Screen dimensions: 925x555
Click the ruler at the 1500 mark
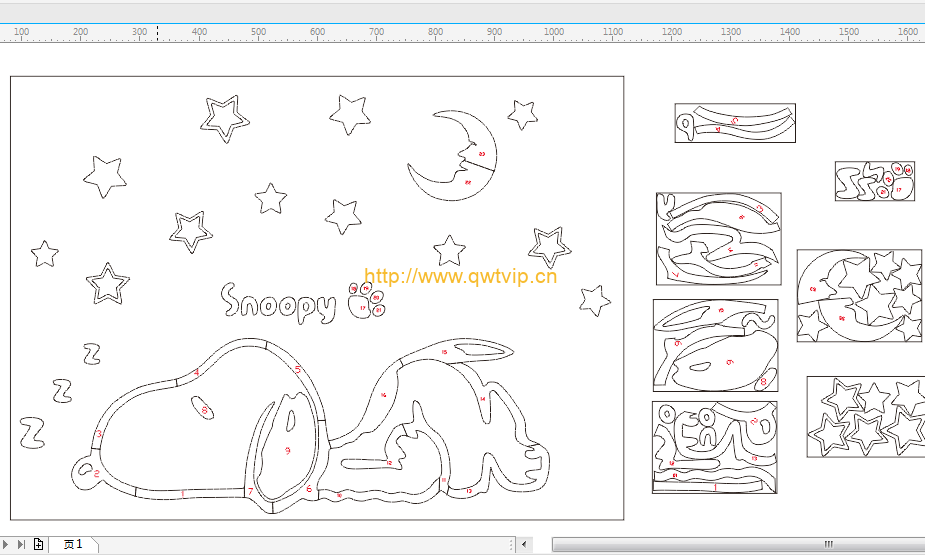pyautogui.click(x=849, y=32)
